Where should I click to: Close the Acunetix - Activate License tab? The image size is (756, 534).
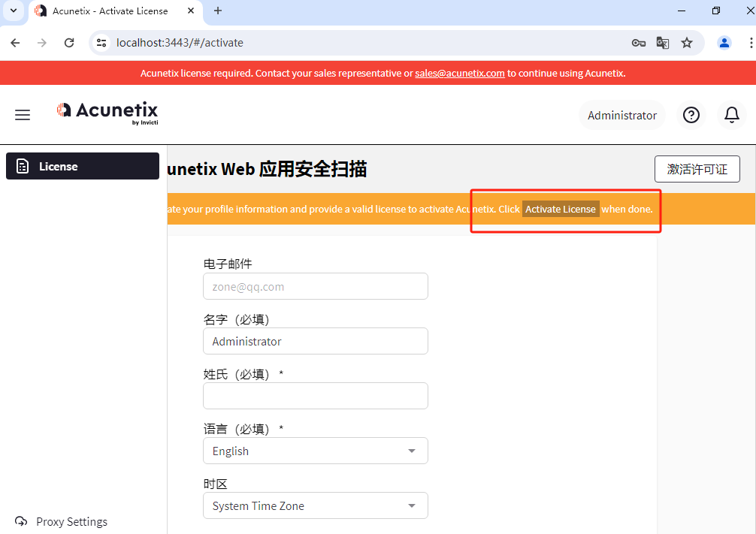click(191, 11)
